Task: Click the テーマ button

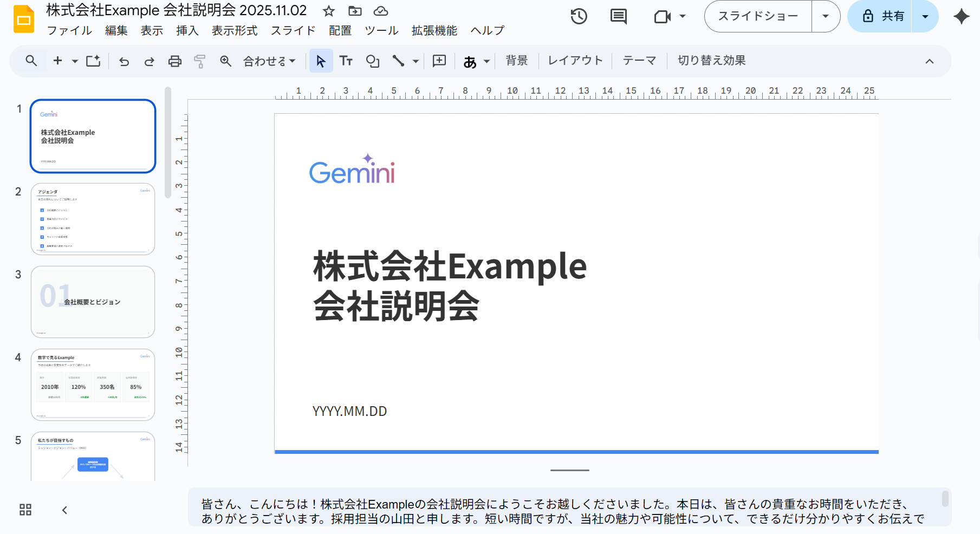Action: click(639, 61)
